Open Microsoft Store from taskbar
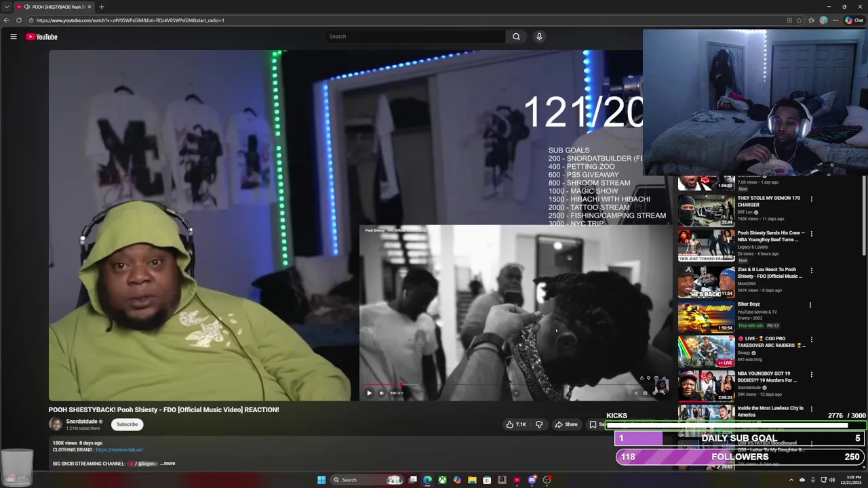 pos(487,480)
